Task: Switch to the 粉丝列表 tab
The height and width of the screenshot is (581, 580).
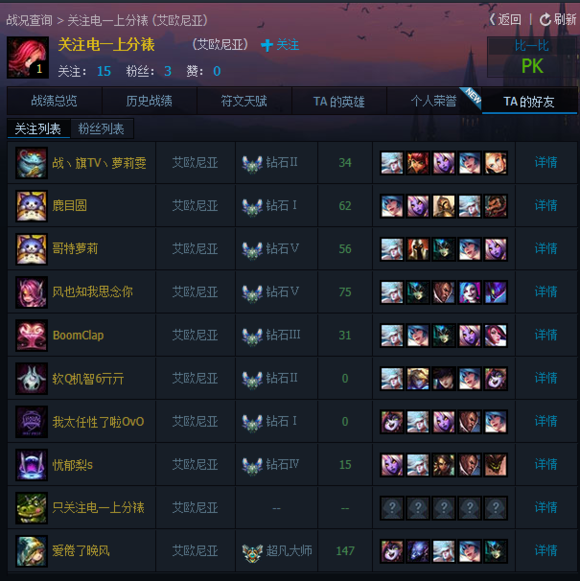Action: [101, 129]
